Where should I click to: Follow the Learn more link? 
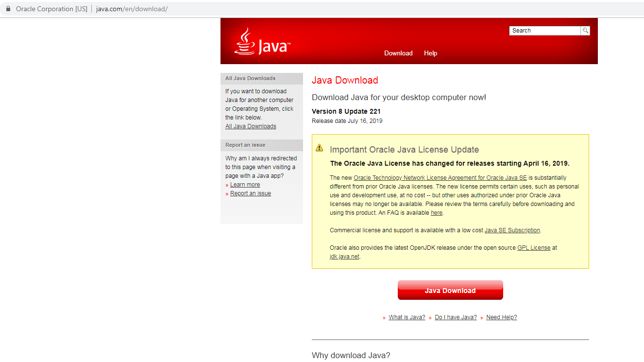coord(245,185)
